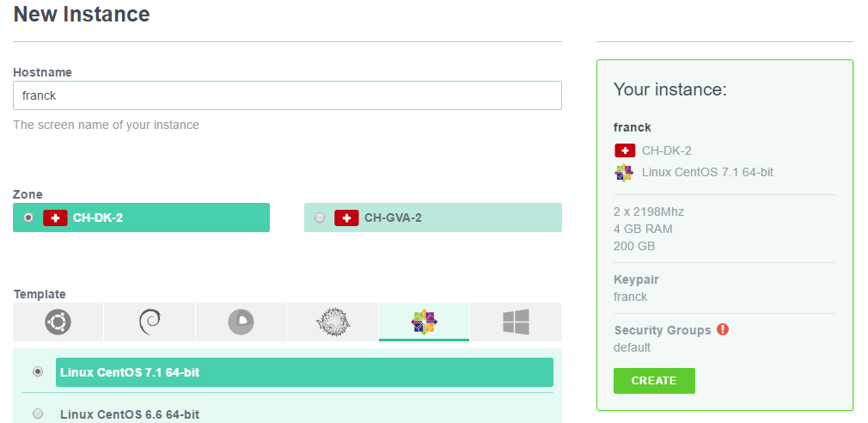Select the CoreOS template tab

tap(241, 322)
